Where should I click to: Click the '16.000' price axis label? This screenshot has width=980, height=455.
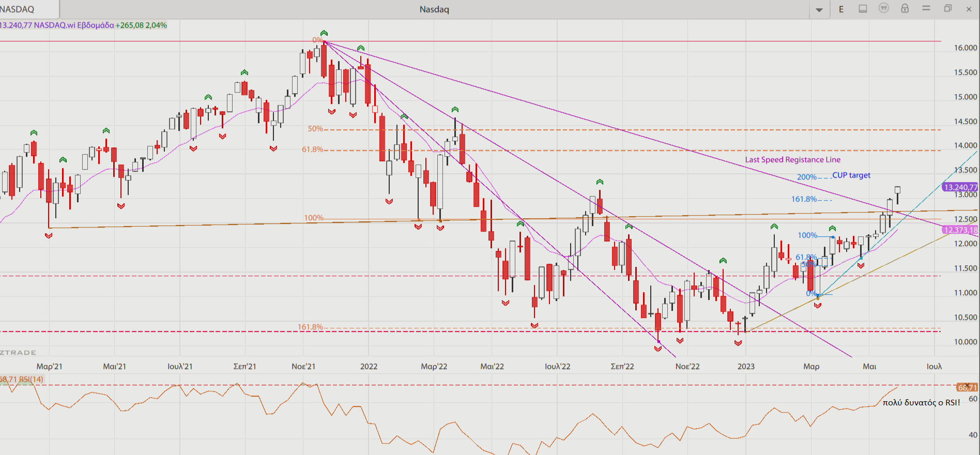(x=966, y=48)
